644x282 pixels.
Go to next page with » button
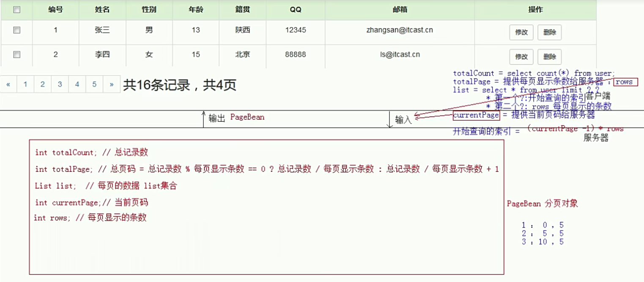click(x=112, y=84)
